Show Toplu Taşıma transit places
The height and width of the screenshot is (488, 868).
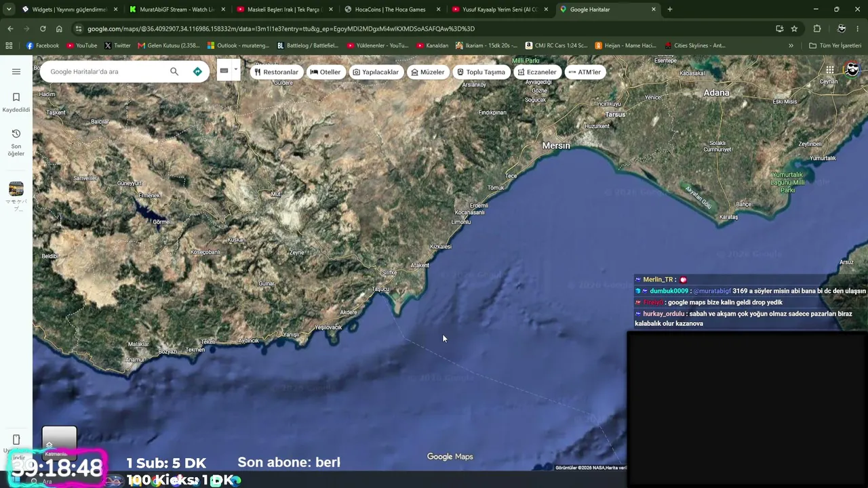click(x=481, y=72)
